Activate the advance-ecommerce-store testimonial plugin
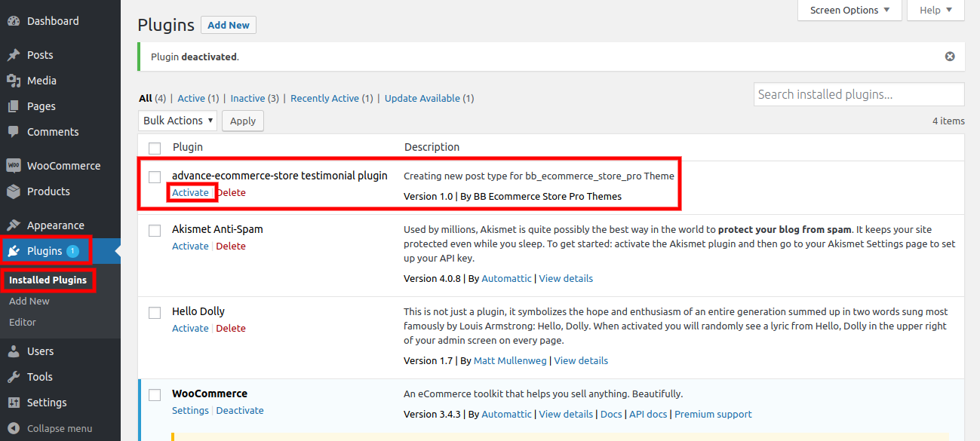980x441 pixels. tap(190, 192)
